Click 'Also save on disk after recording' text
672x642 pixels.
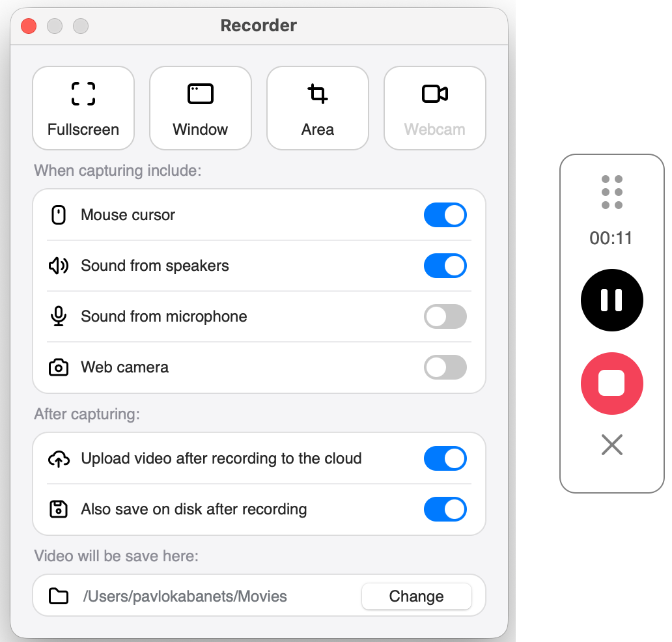coord(193,509)
